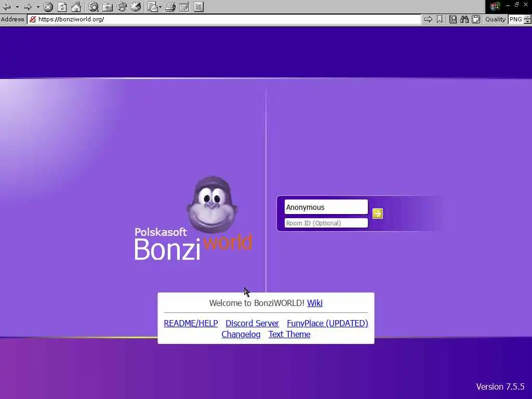The height and width of the screenshot is (399, 532).
Task: Click the yellow arrow login button
Action: coord(378,214)
